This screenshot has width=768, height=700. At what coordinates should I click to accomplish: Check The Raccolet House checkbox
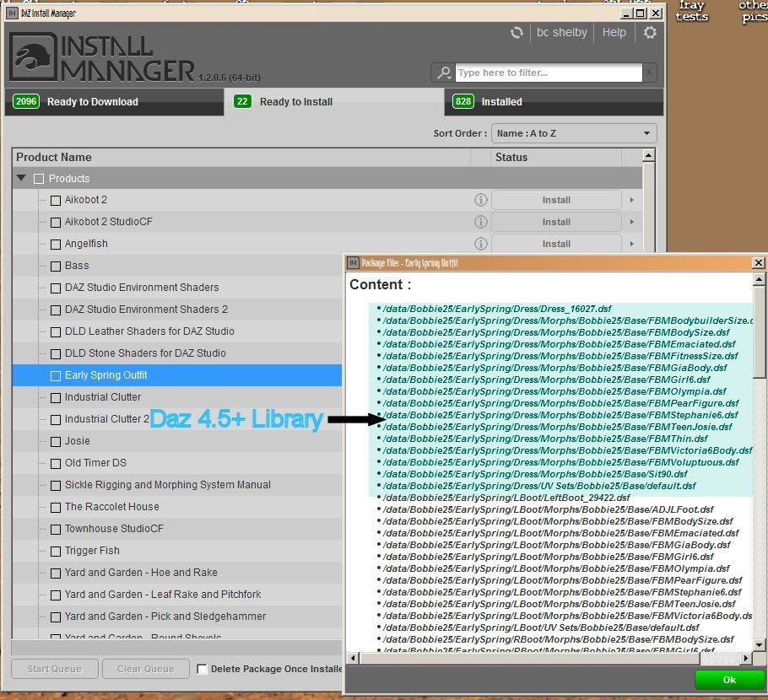(56, 508)
